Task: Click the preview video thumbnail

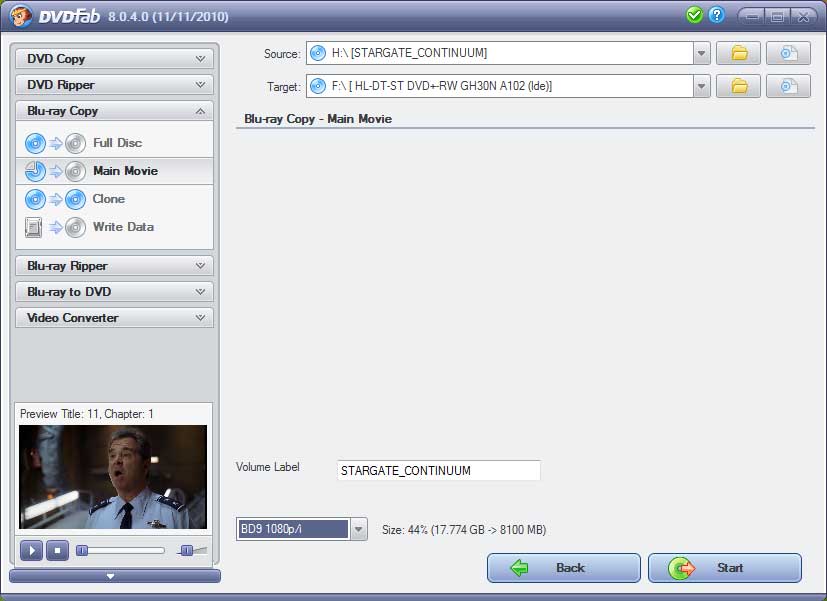Action: pyautogui.click(x=113, y=477)
